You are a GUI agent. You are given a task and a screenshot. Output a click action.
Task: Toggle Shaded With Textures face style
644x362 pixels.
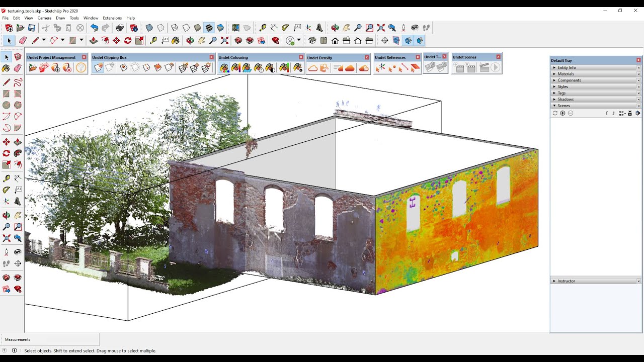[x=209, y=28]
